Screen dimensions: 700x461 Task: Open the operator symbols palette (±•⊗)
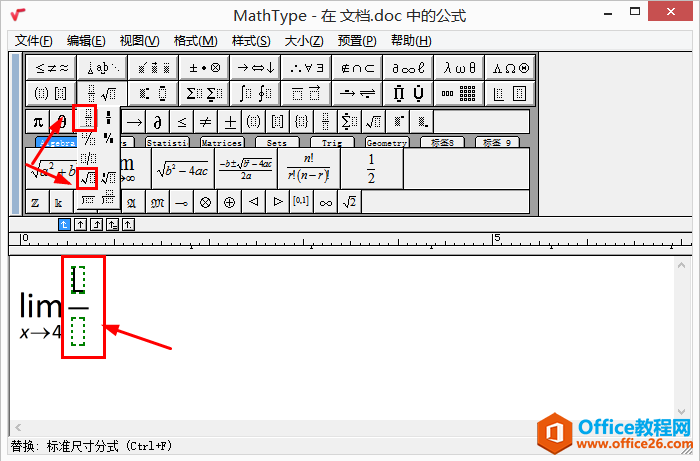pos(204,68)
